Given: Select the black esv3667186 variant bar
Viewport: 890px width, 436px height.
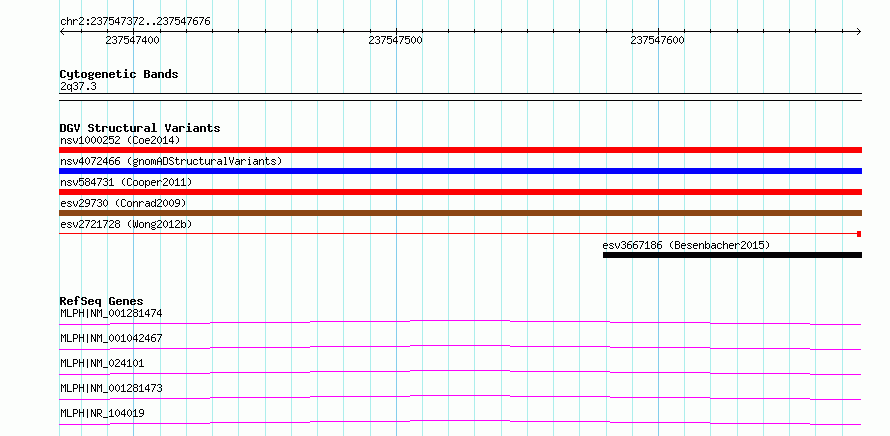Looking at the screenshot, I should point(732,255).
